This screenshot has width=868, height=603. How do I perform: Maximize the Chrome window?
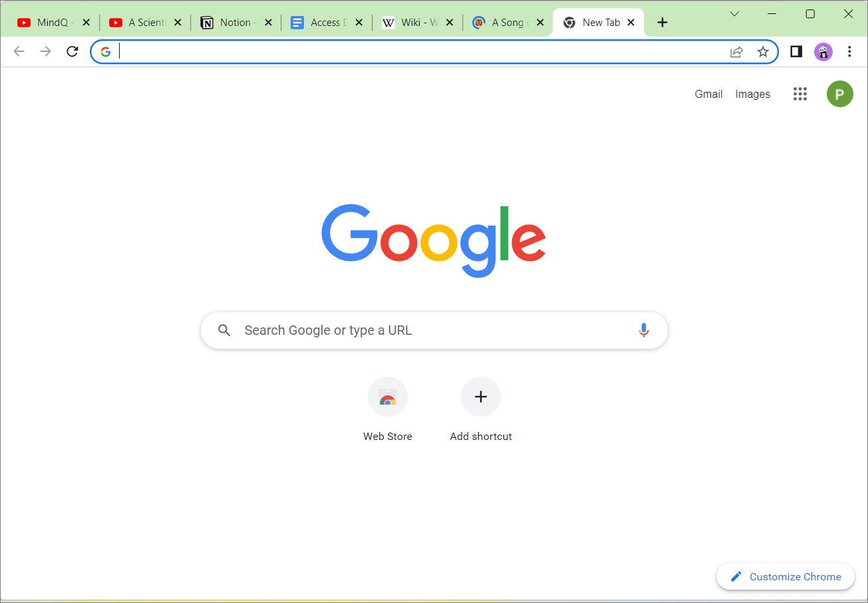pos(810,14)
